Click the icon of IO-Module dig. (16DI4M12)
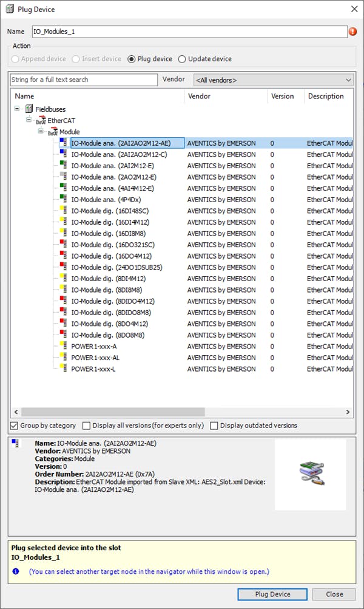 click(63, 221)
